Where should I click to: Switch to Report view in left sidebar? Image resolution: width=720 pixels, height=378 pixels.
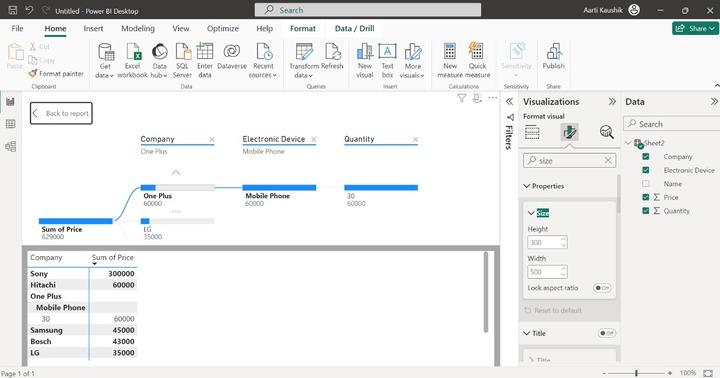[x=11, y=102]
